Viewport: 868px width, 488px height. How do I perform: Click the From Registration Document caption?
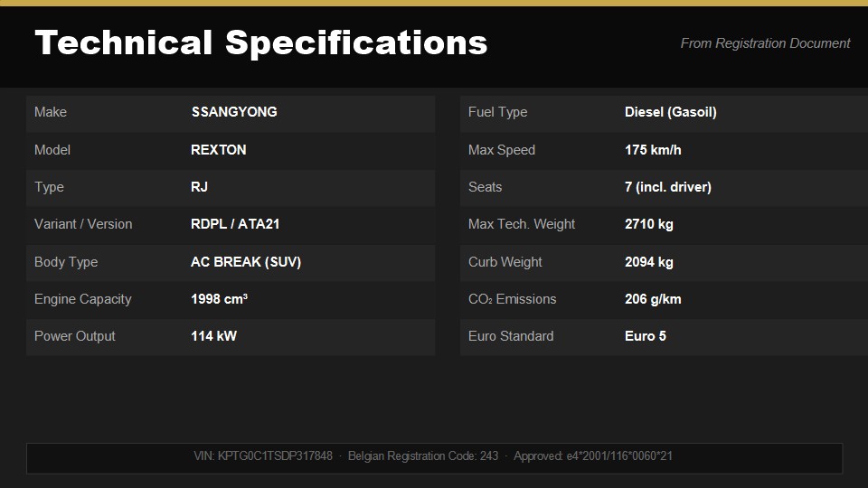pyautogui.click(x=765, y=43)
